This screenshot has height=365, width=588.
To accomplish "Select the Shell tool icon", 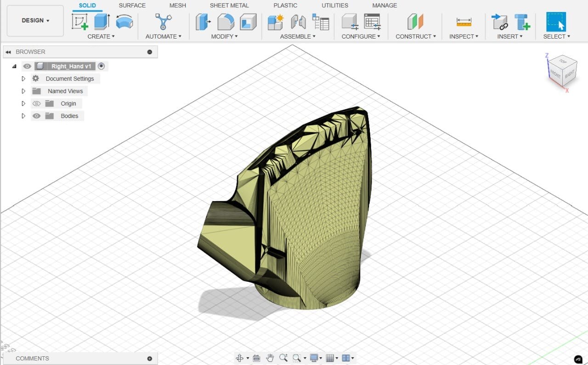I will click(x=248, y=22).
